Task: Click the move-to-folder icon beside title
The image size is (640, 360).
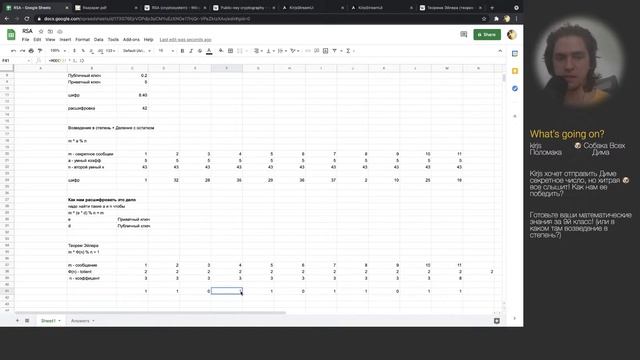Action: [x=50, y=31]
